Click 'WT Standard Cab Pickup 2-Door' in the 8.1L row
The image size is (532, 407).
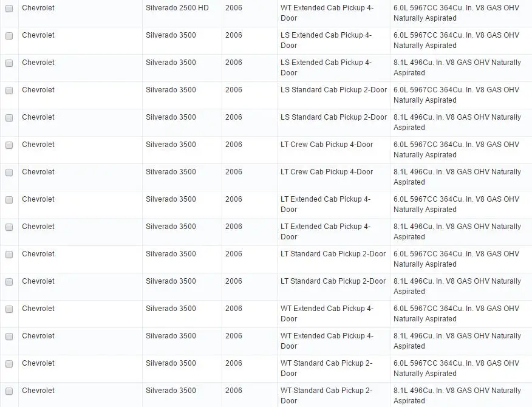[x=326, y=395]
